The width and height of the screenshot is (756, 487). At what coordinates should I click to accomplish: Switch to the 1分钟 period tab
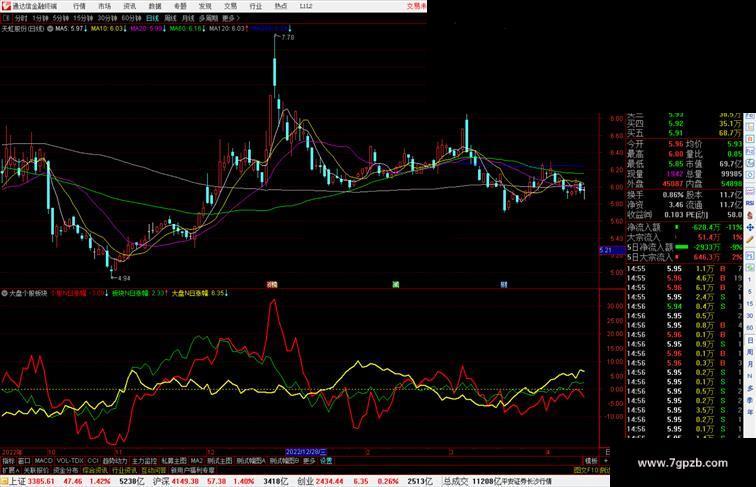40,18
